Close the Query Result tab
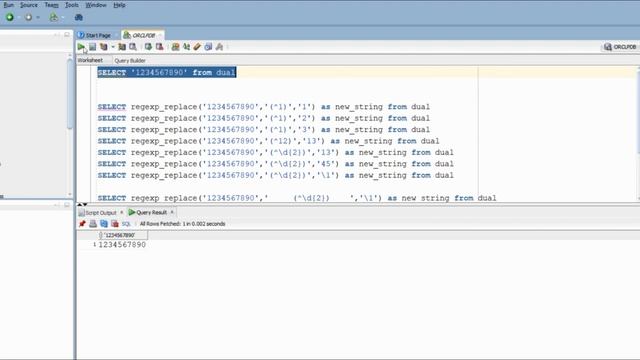Image resolution: width=640 pixels, height=360 pixels. (x=172, y=212)
